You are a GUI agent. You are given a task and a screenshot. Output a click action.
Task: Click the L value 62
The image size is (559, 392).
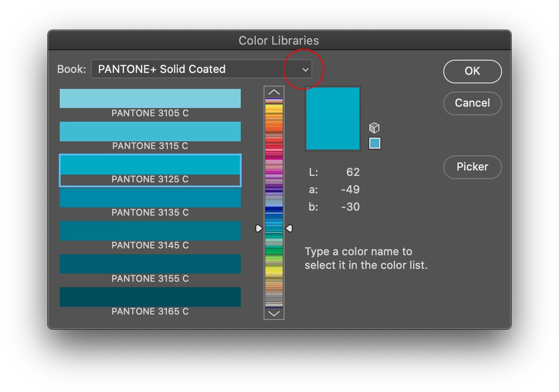(353, 172)
